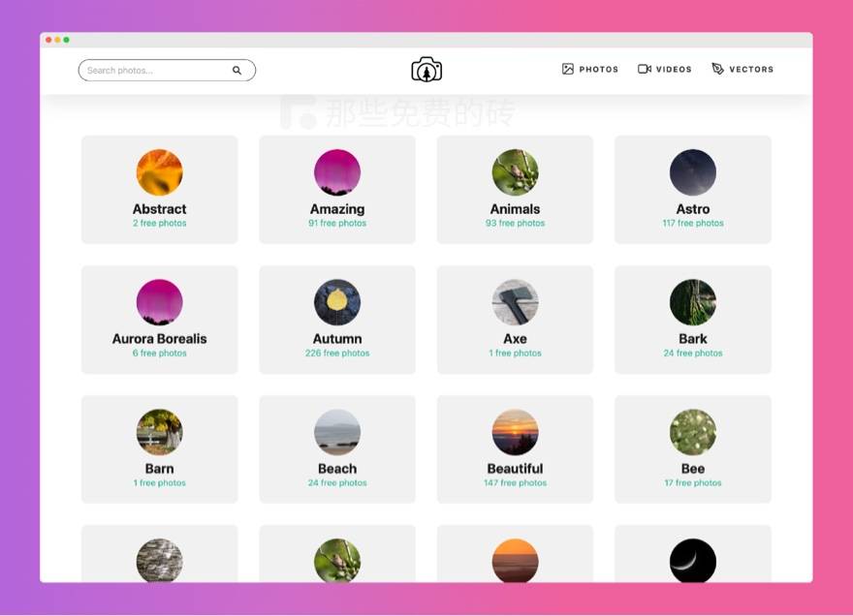Select the Amazing category circle image
The width and height of the screenshot is (853, 616).
click(x=337, y=172)
